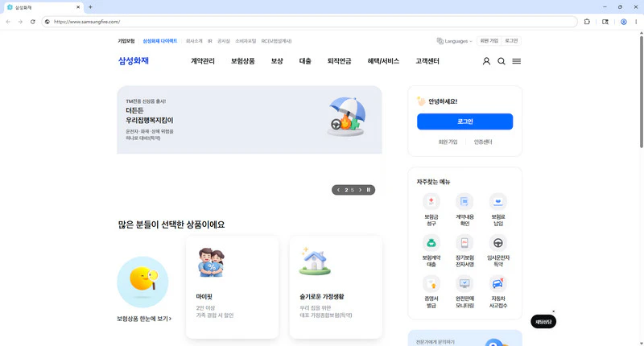Click the site info icon in address bar
Image resolution: width=644 pixels, height=346 pixels.
point(47,22)
